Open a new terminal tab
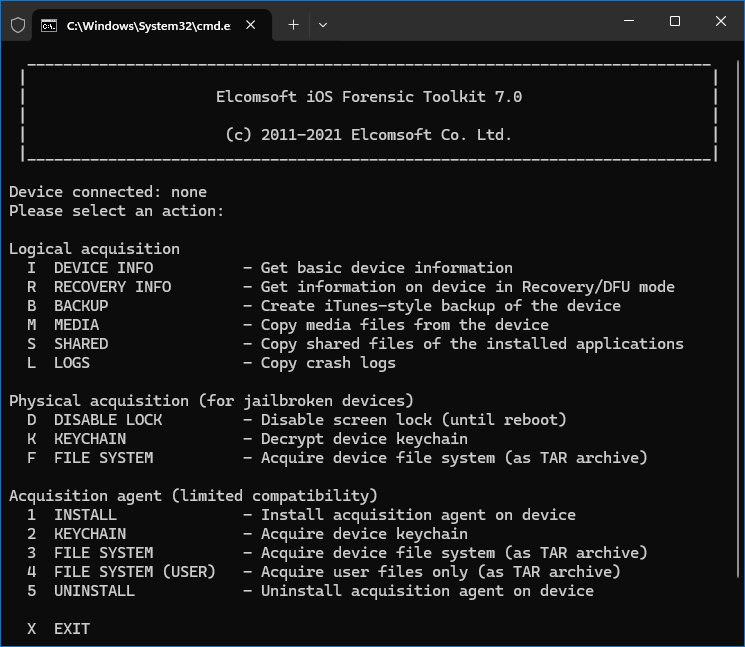 [x=294, y=25]
